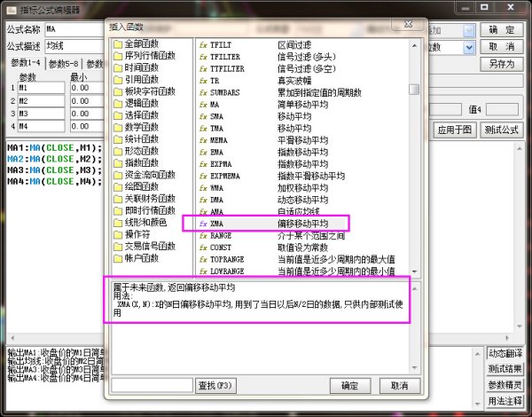Cancel the insert function dialog
The height and width of the screenshot is (417, 532).
click(x=400, y=385)
